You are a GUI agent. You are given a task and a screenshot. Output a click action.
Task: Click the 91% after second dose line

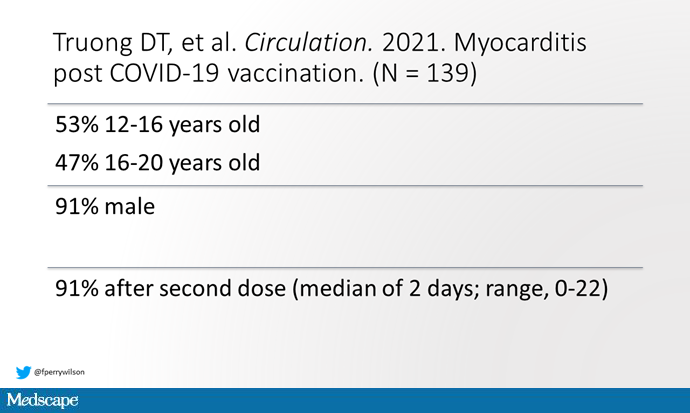(x=331, y=289)
